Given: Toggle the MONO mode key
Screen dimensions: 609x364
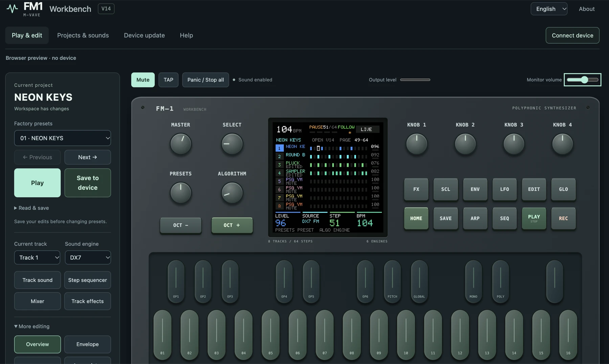Looking at the screenshot, I should click(x=473, y=281).
